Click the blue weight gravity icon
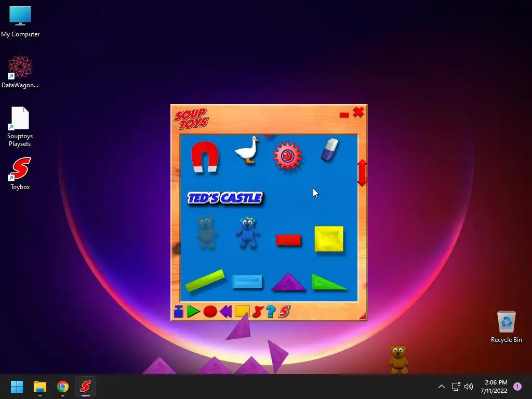 [179, 312]
